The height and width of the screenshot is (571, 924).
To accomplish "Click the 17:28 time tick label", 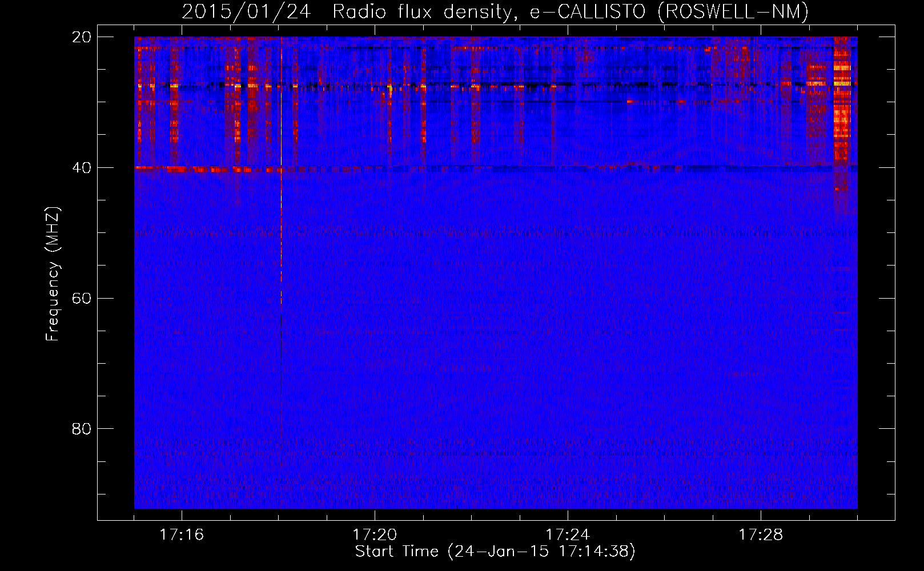I will 761,535.
